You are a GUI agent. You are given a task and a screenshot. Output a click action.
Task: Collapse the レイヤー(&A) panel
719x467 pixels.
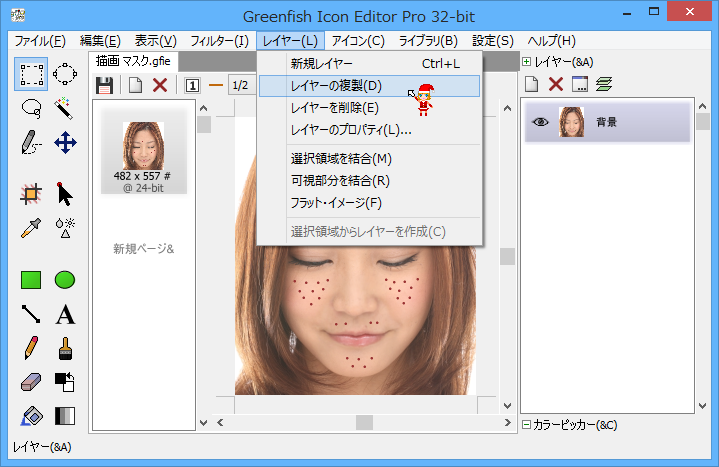coord(527,62)
